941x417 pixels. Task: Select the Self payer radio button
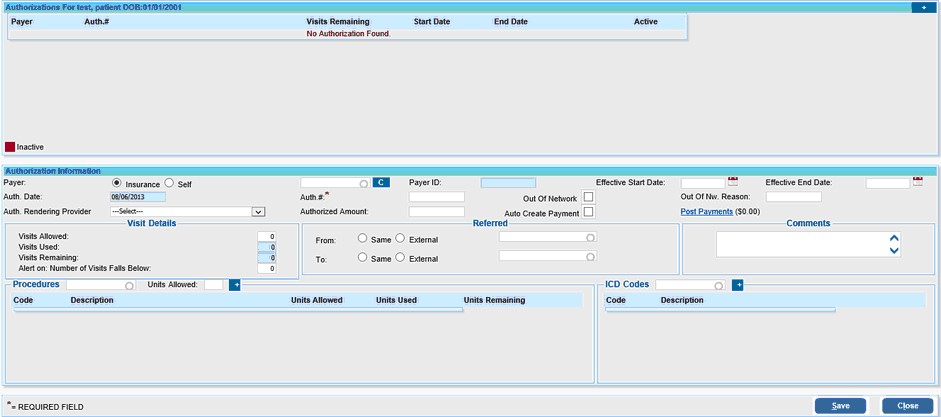(169, 183)
